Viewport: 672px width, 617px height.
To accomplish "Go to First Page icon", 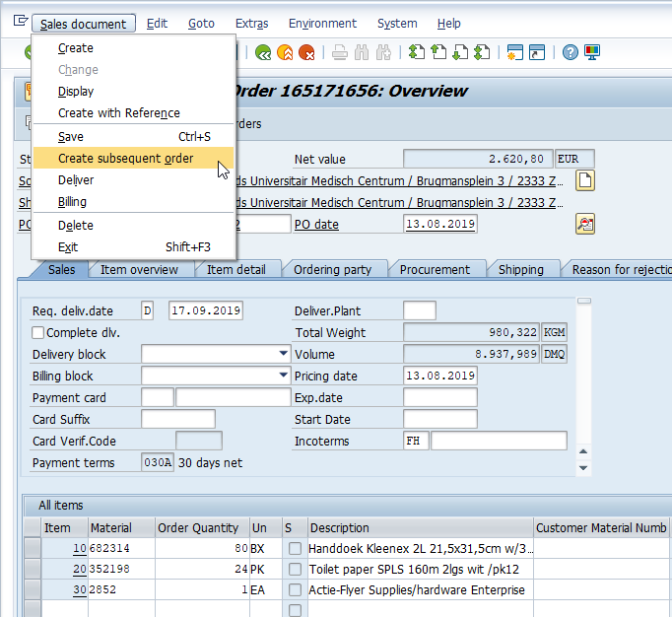I will point(417,53).
